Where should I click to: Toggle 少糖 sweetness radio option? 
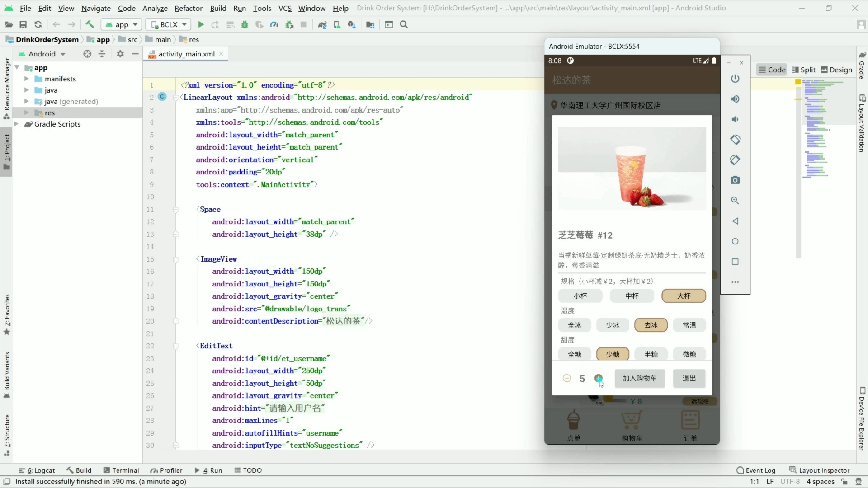tap(613, 353)
